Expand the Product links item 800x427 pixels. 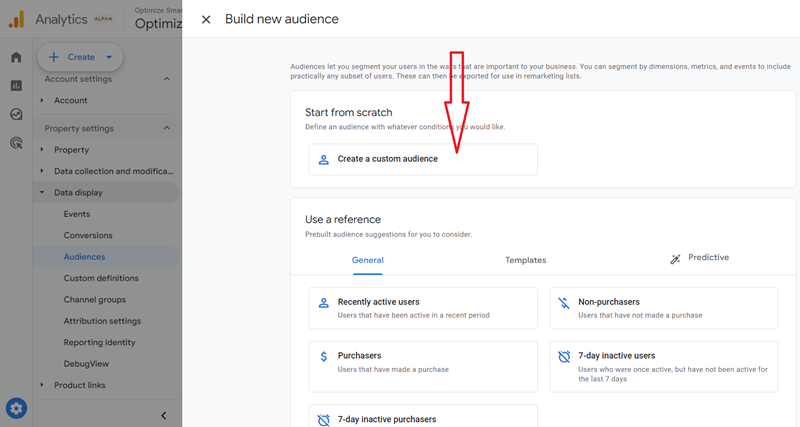click(x=42, y=385)
